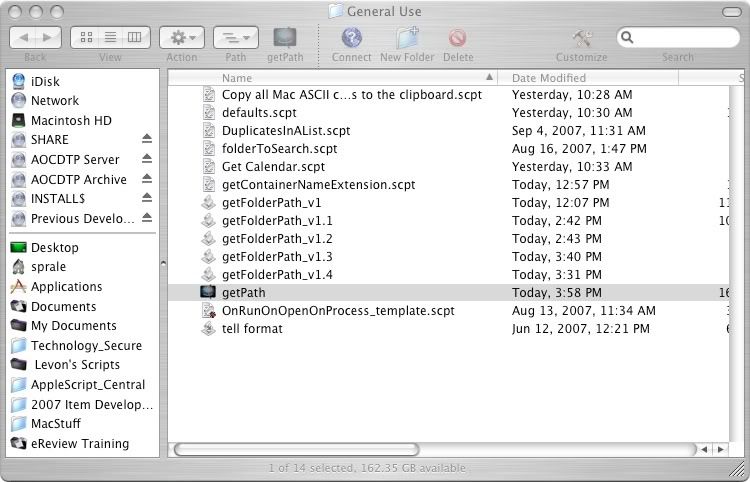
Task: Click the Connect toolbar icon
Action: (x=351, y=39)
